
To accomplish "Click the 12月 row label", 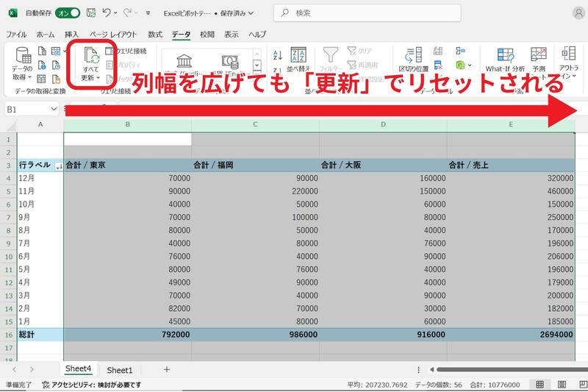I will point(40,178).
